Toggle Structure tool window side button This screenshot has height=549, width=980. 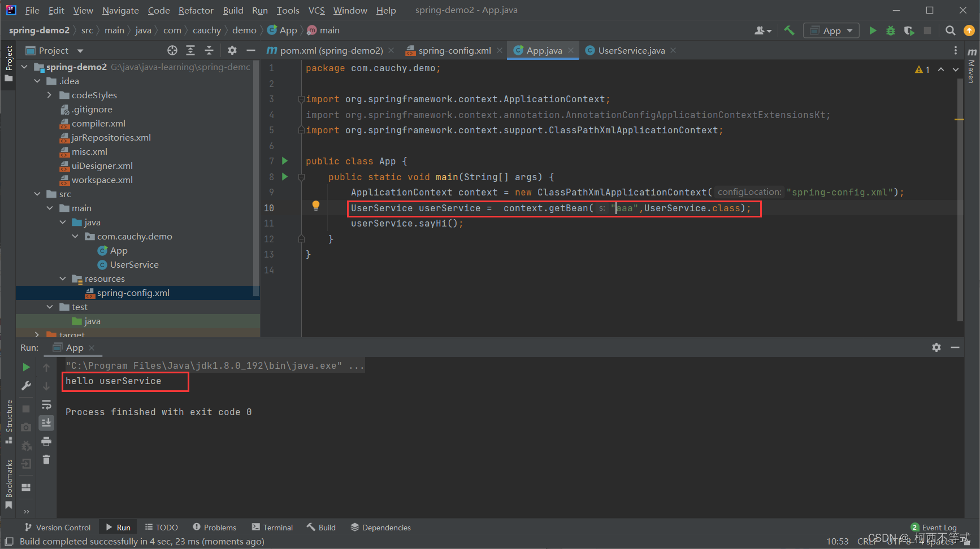[x=8, y=422]
